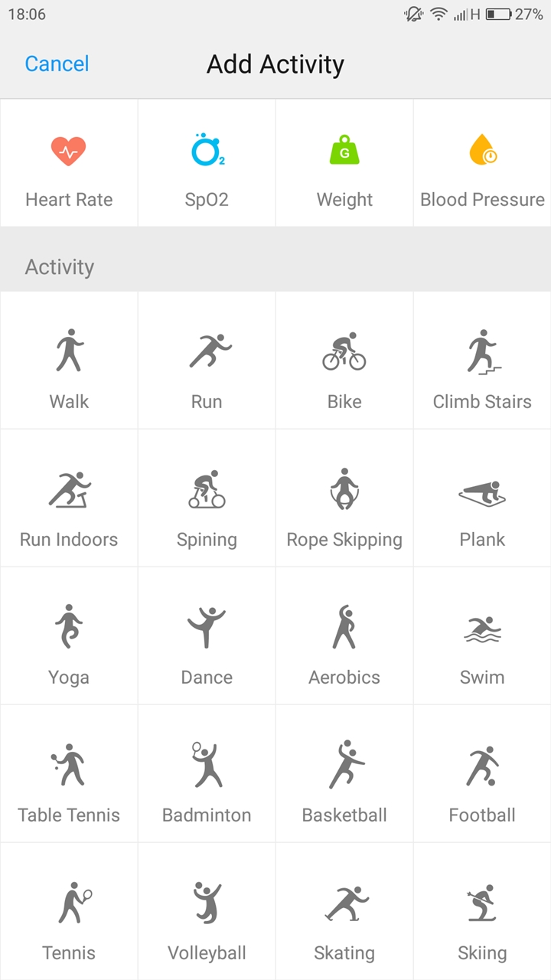This screenshot has width=551, height=980.
Task: Tap the Football label
Action: (x=482, y=815)
